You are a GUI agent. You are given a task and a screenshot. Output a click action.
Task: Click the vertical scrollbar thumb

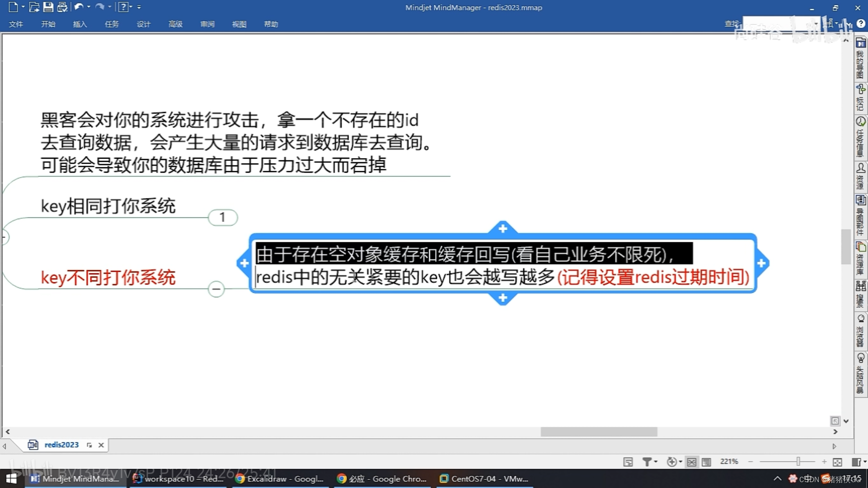click(x=845, y=247)
